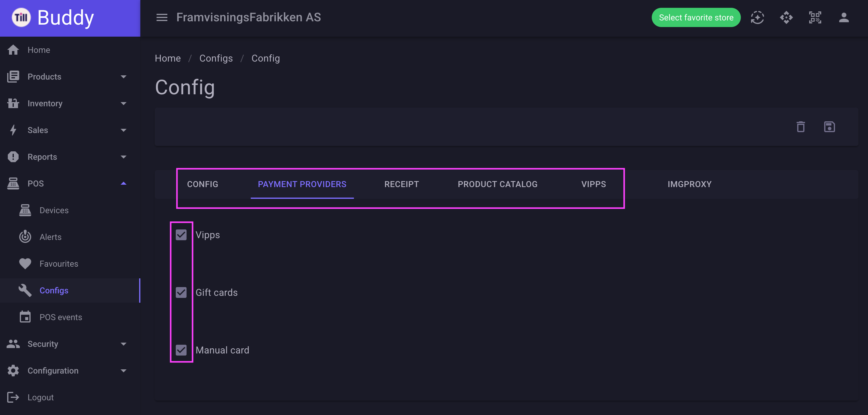
Task: Click the Manual card label text
Action: (x=222, y=350)
